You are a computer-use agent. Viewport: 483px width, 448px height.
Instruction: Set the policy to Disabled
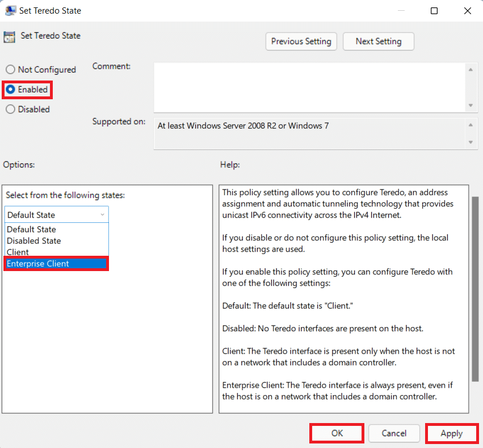click(10, 109)
